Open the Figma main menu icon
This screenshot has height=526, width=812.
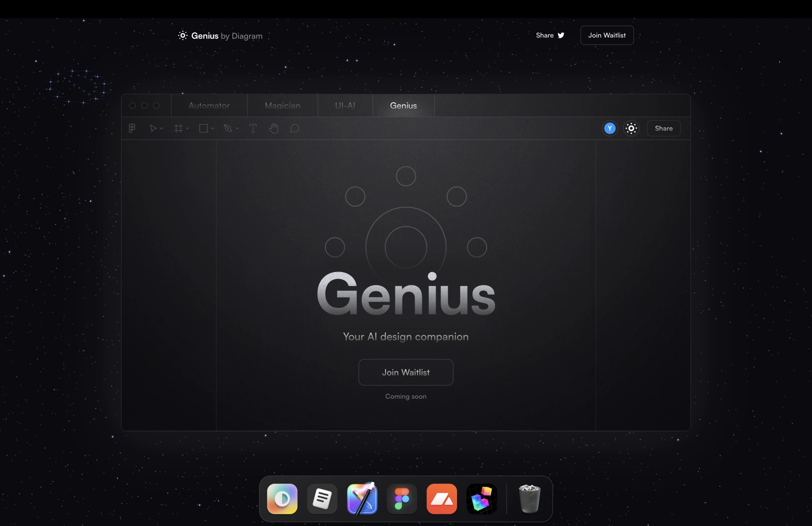pyautogui.click(x=132, y=128)
